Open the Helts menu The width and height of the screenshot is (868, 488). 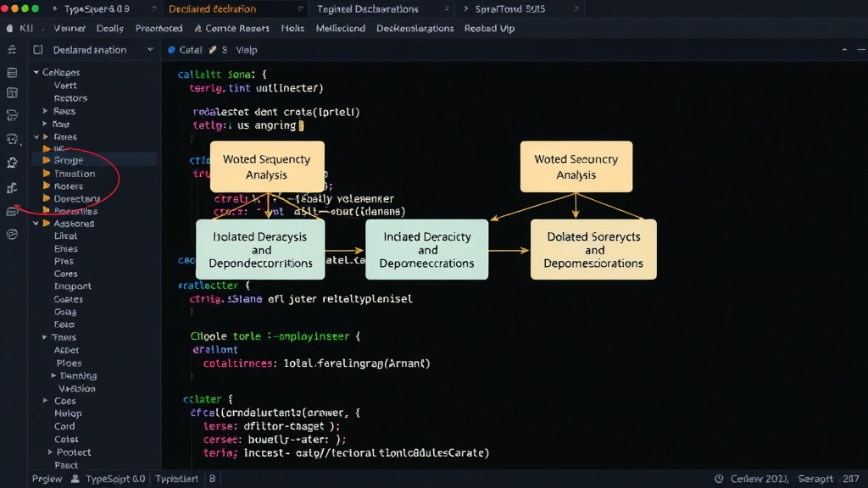292,28
